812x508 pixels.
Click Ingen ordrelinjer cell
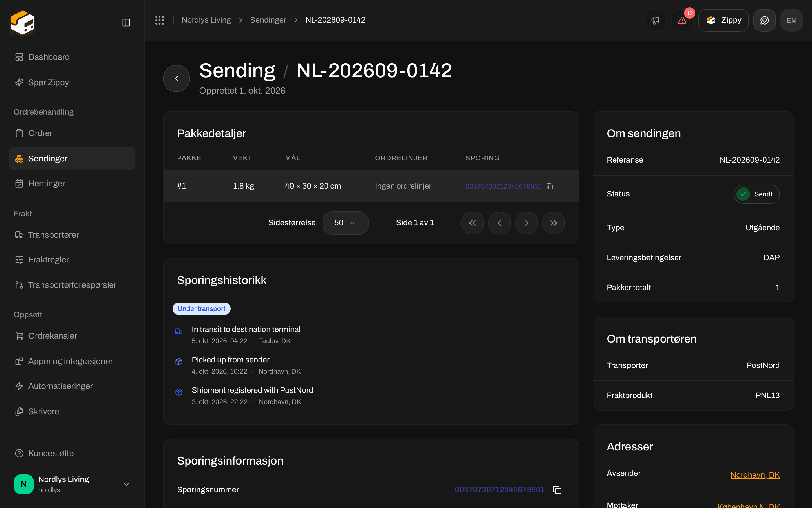[x=403, y=186]
